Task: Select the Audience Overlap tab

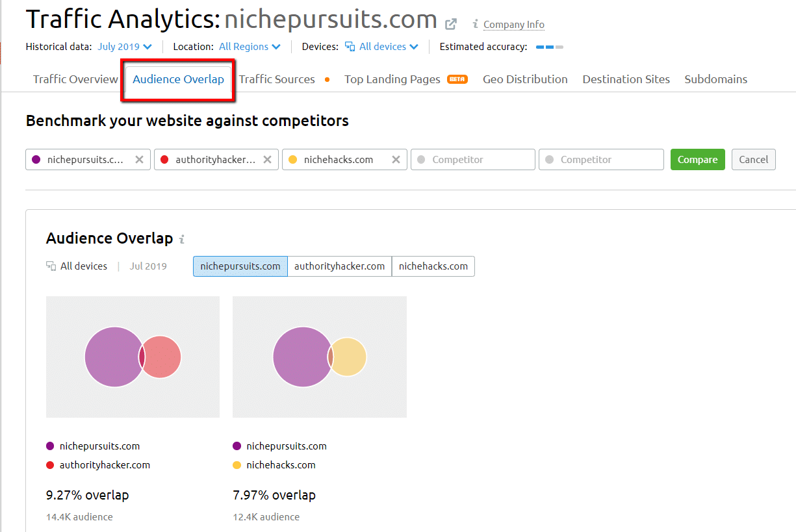Action: 178,79
